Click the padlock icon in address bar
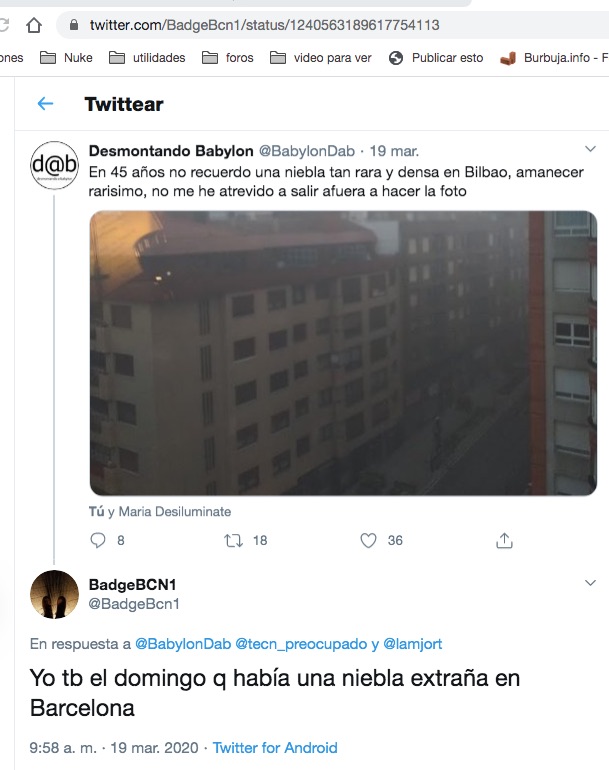 pos(74,25)
